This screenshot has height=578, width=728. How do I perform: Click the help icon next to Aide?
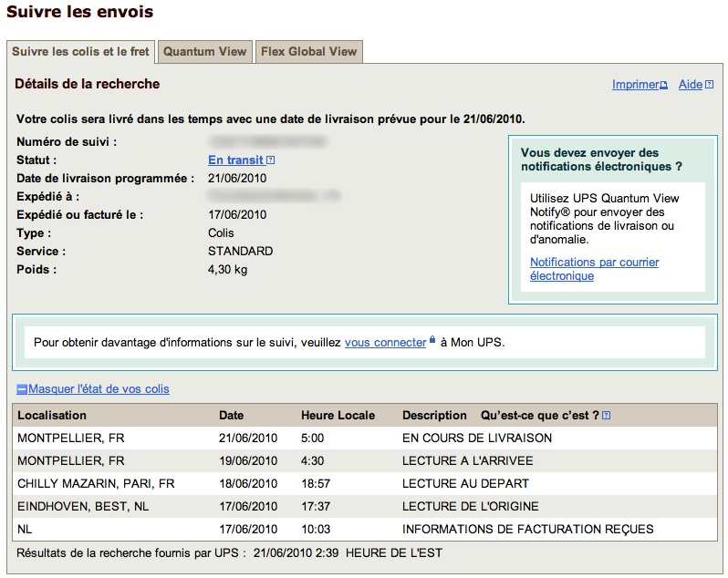pyautogui.click(x=710, y=86)
